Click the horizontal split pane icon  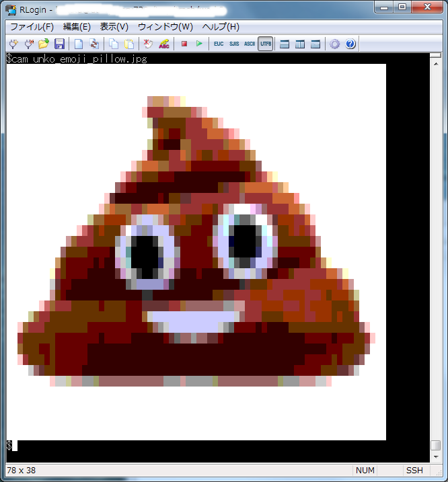[285, 44]
